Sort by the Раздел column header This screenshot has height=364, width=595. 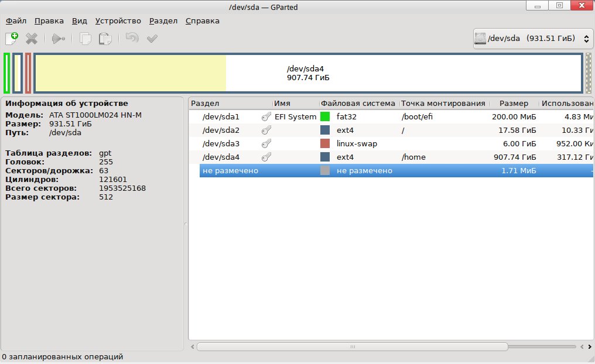click(230, 104)
